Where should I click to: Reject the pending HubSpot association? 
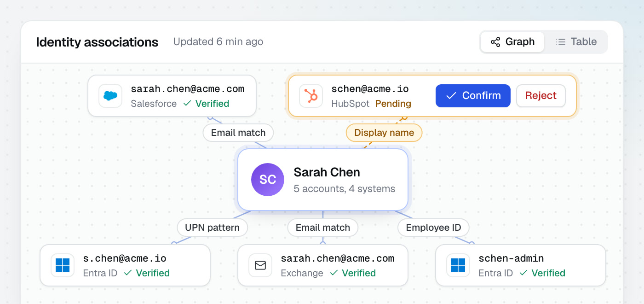(x=541, y=96)
